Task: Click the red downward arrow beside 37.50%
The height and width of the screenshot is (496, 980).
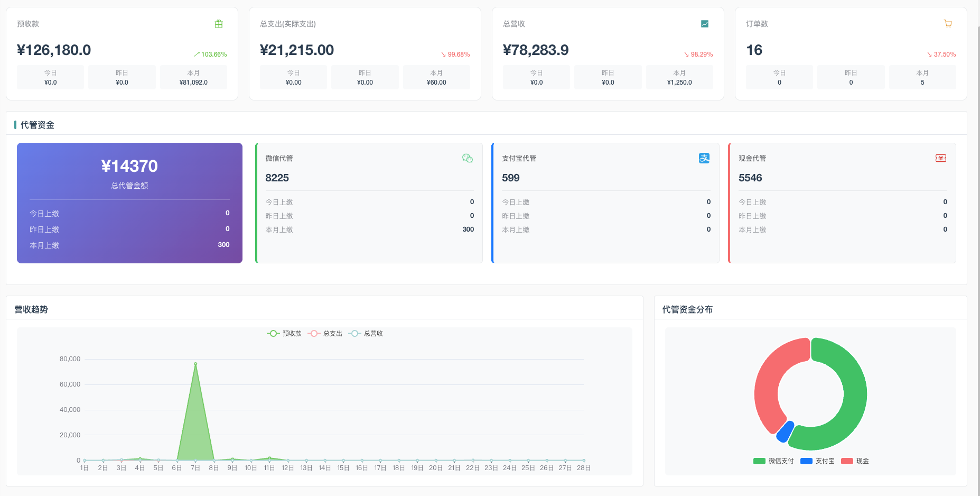Action: (929, 54)
